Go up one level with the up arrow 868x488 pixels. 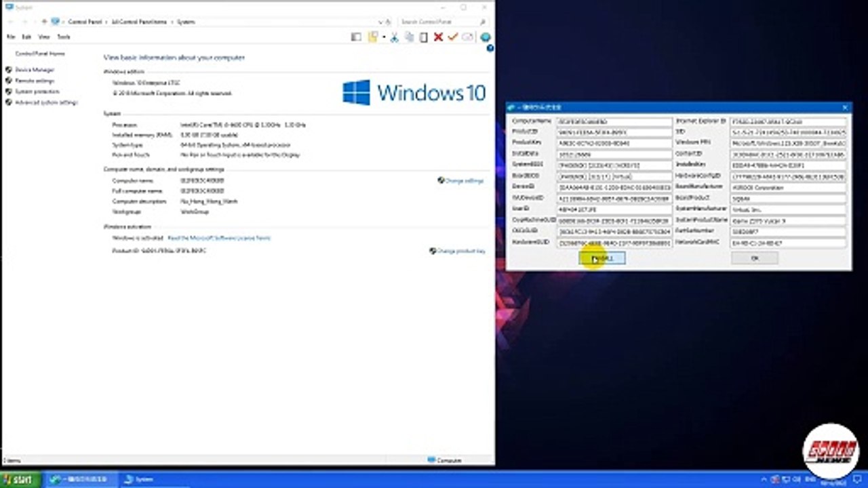point(45,22)
